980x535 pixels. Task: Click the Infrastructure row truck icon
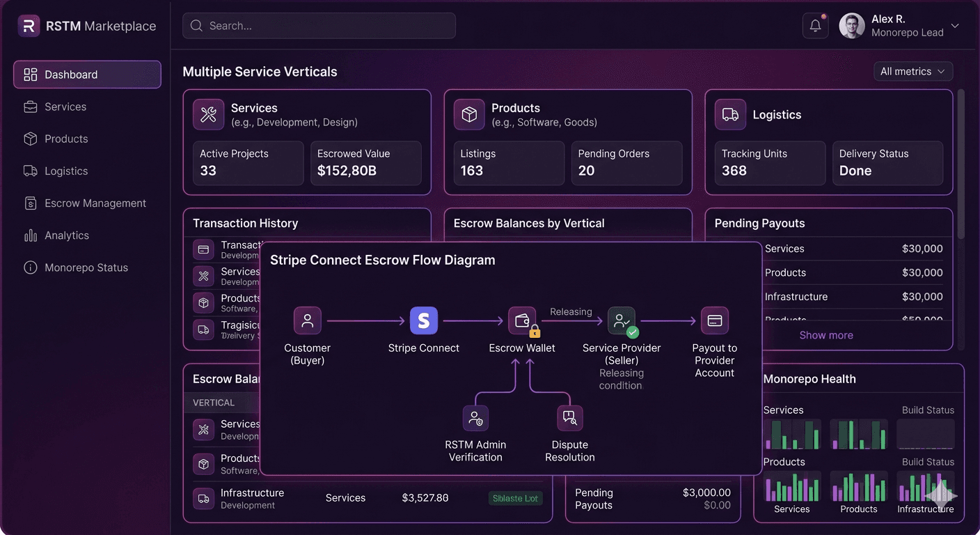(204, 499)
